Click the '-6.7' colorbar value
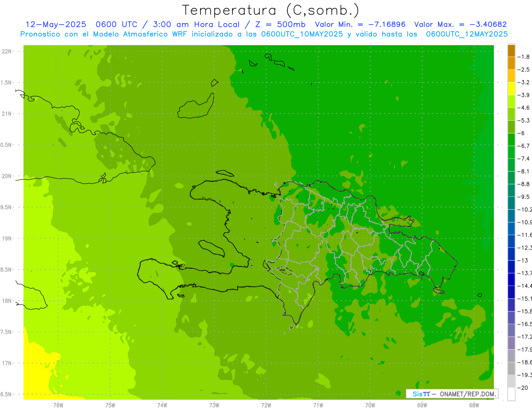The image size is (532, 411). pyautogui.click(x=524, y=146)
